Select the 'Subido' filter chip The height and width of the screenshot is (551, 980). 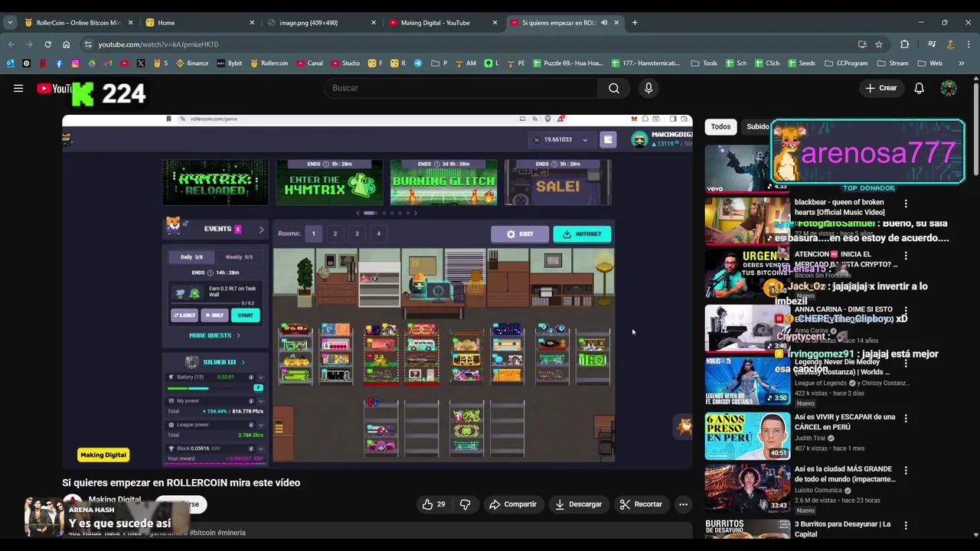coord(758,126)
